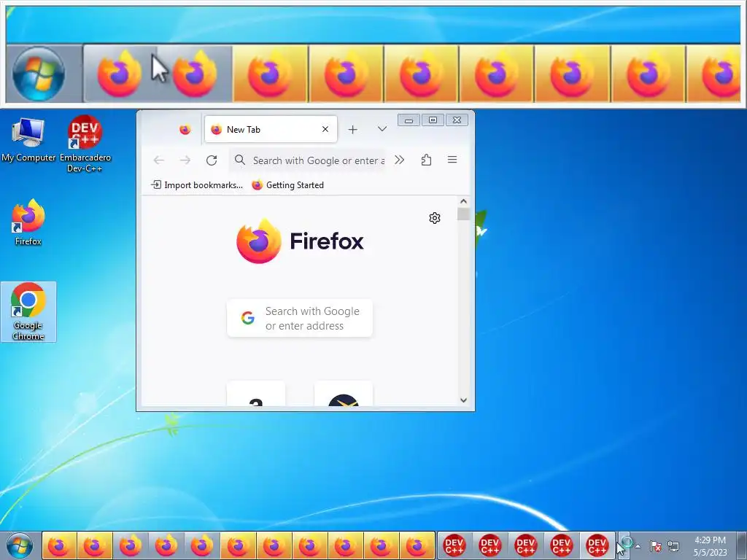Screen dimensions: 747x560
Task: Click the Show desktop taskbar strip
Action: (742, 545)
